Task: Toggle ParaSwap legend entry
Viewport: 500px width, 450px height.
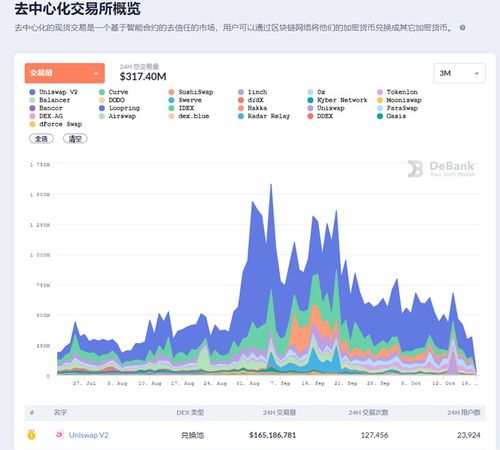Action: tap(397, 108)
